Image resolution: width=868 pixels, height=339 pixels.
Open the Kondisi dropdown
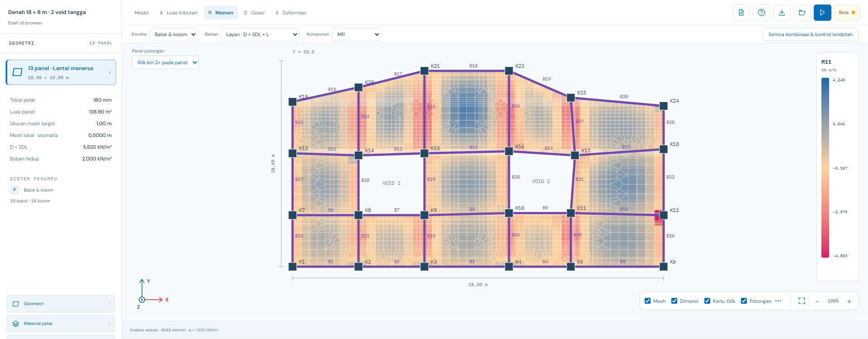click(174, 34)
